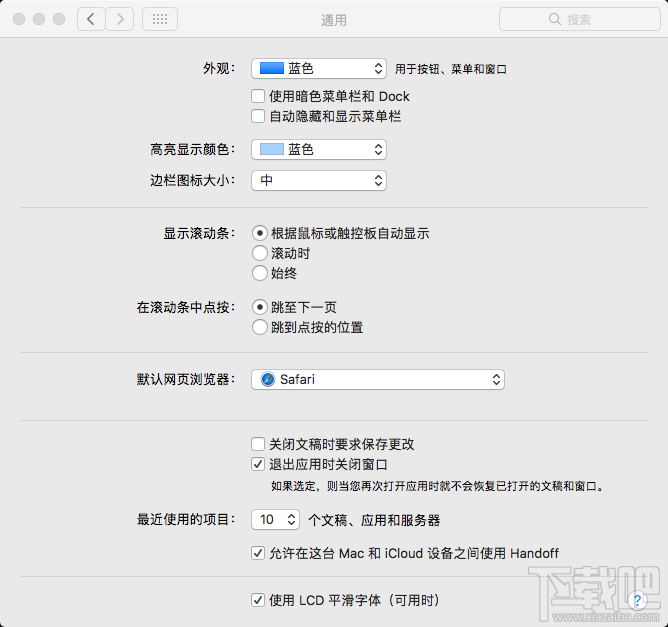Go forward using the right chevron button

tap(120, 19)
